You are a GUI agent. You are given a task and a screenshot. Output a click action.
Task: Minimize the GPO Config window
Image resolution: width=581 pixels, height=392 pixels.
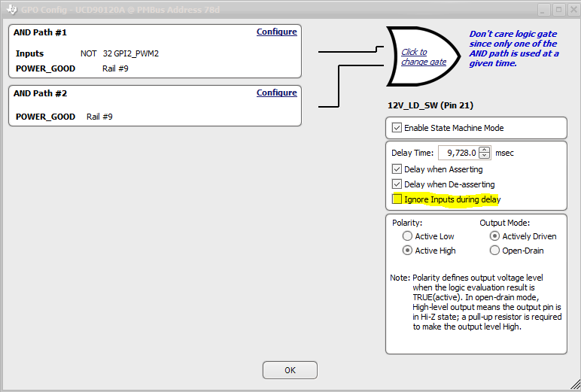tap(543, 10)
